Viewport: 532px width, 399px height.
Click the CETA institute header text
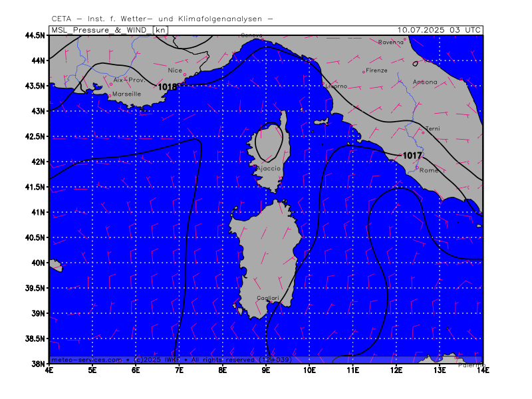(162, 19)
